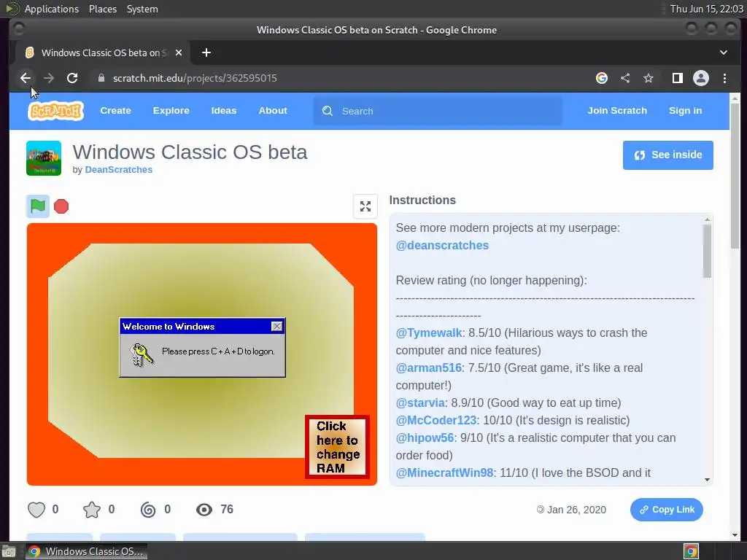Open @hipow56 profile link

tap(425, 437)
